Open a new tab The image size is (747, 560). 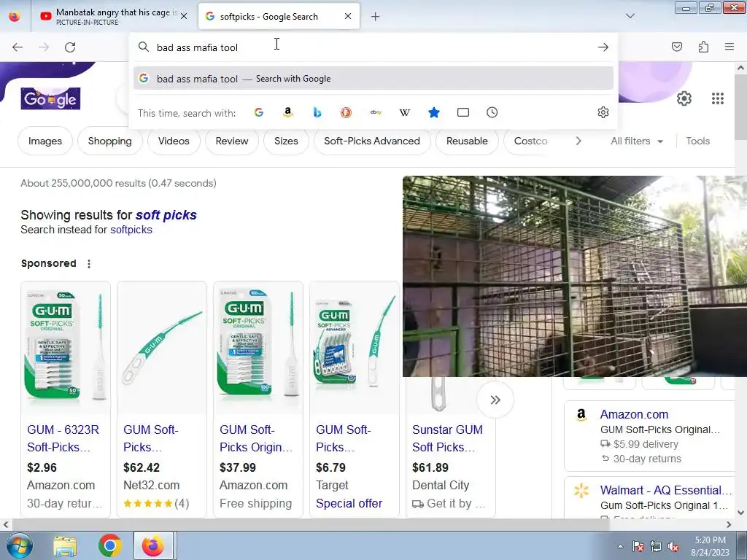pos(376,17)
